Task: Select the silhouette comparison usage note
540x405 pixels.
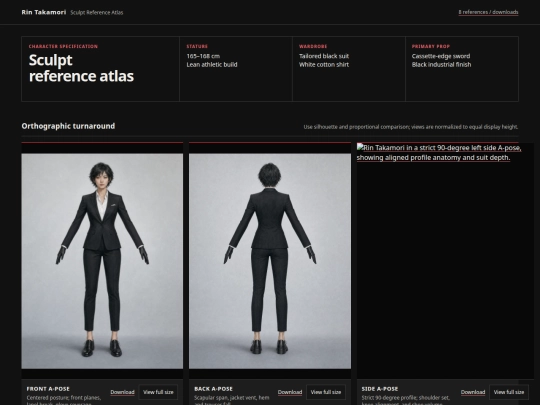Action: click(411, 127)
